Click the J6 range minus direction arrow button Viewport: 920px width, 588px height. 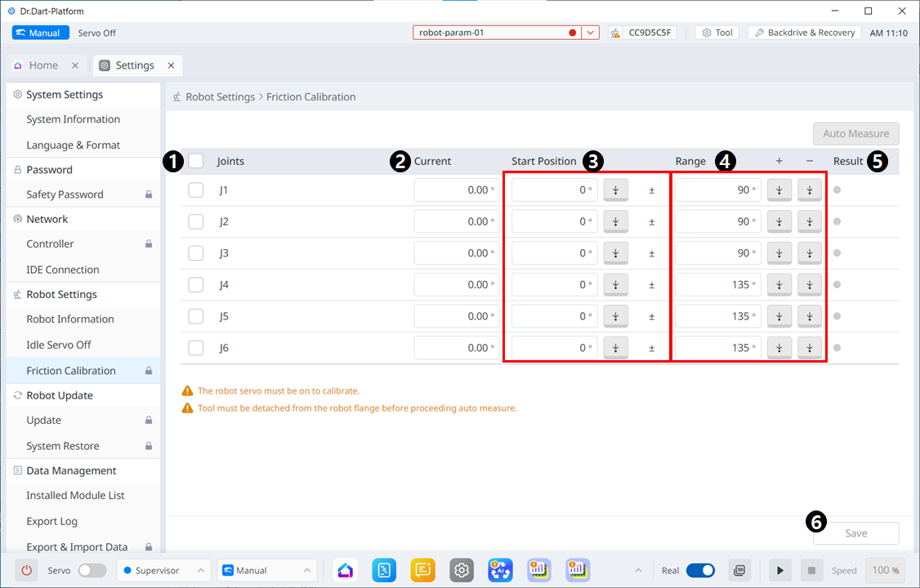(809, 348)
